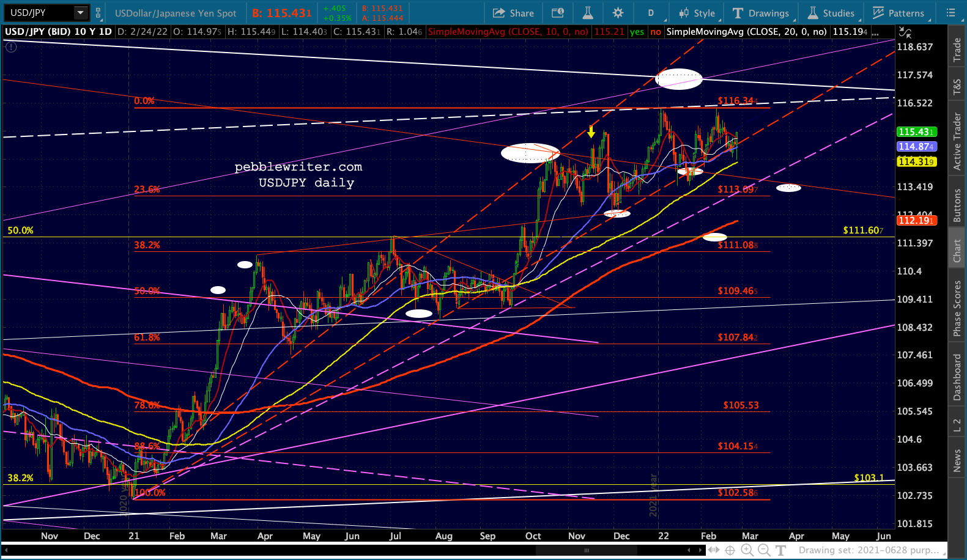Click the $109.465 Fibonacci price label

(738, 291)
